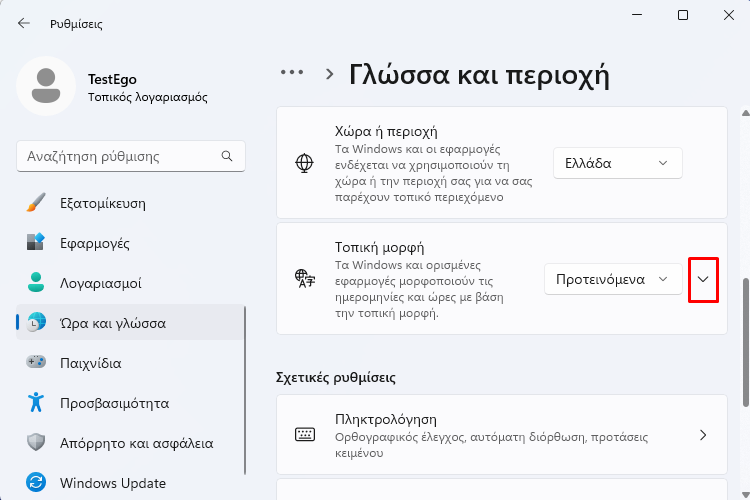Open Εξατομίκευση via its paintbrush icon
Image resolution: width=750 pixels, height=500 pixels.
click(36, 203)
